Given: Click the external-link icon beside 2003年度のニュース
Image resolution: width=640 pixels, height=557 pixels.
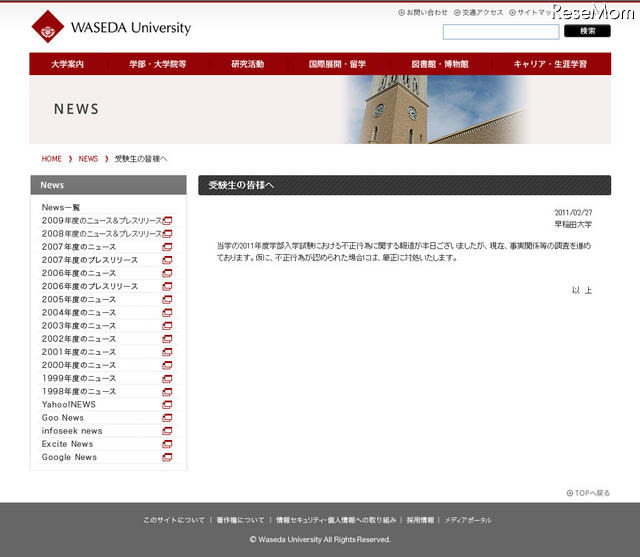Looking at the screenshot, I should [167, 326].
